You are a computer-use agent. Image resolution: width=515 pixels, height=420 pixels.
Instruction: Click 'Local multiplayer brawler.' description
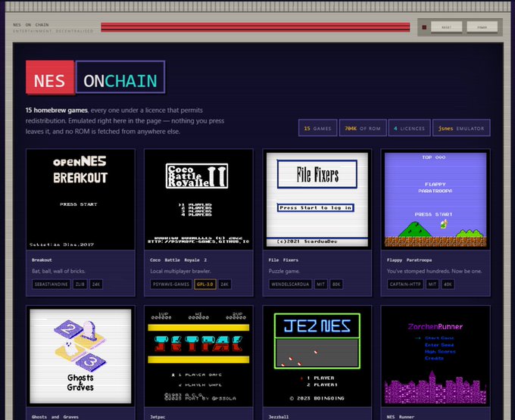coord(180,271)
